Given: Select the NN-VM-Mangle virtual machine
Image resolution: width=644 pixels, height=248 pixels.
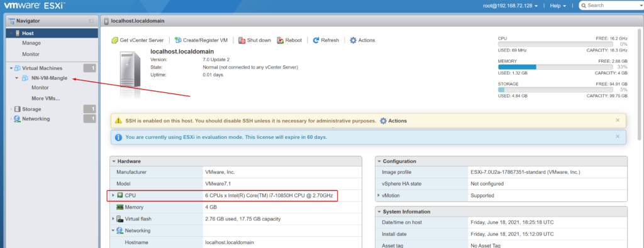Looking at the screenshot, I should click(x=49, y=78).
